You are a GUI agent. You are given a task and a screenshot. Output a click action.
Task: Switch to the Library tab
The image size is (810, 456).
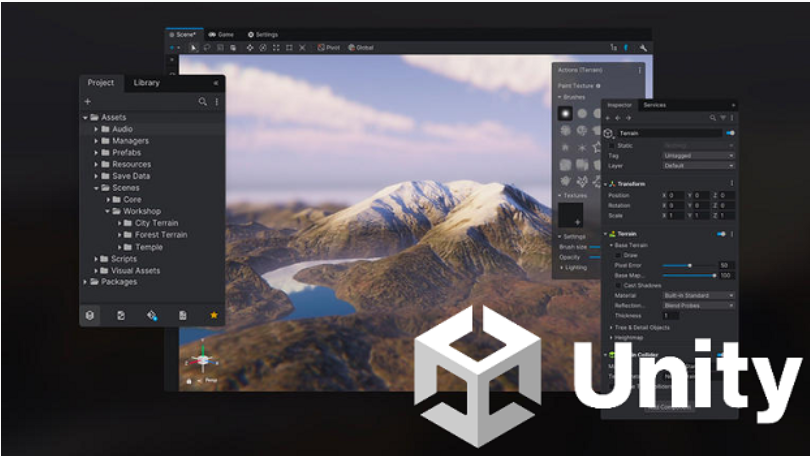tap(146, 83)
